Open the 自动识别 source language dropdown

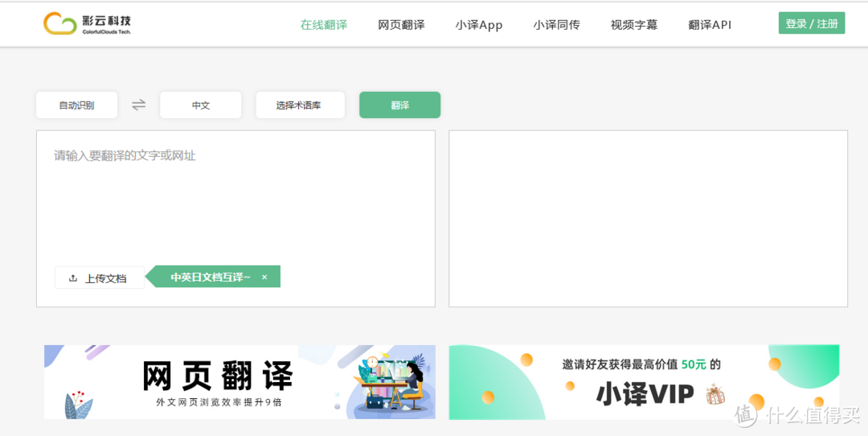[77, 105]
